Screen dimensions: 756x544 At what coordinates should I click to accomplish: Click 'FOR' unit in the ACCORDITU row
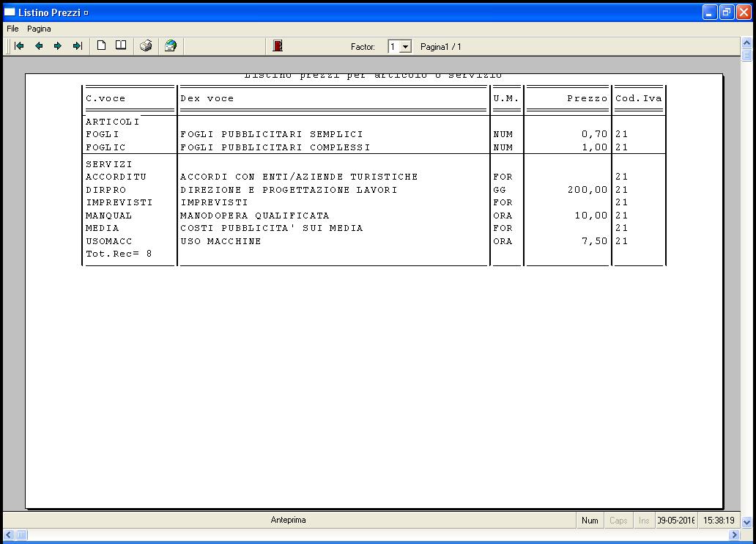[x=503, y=177]
